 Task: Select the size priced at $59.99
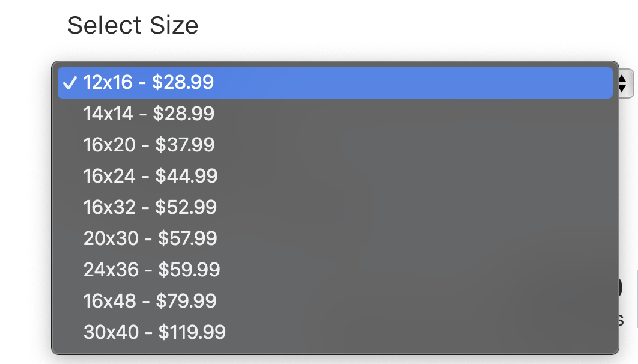point(189,270)
